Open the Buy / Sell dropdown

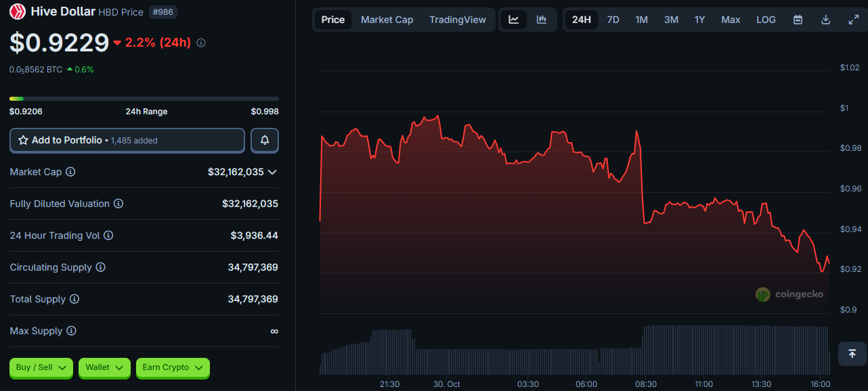tap(41, 367)
